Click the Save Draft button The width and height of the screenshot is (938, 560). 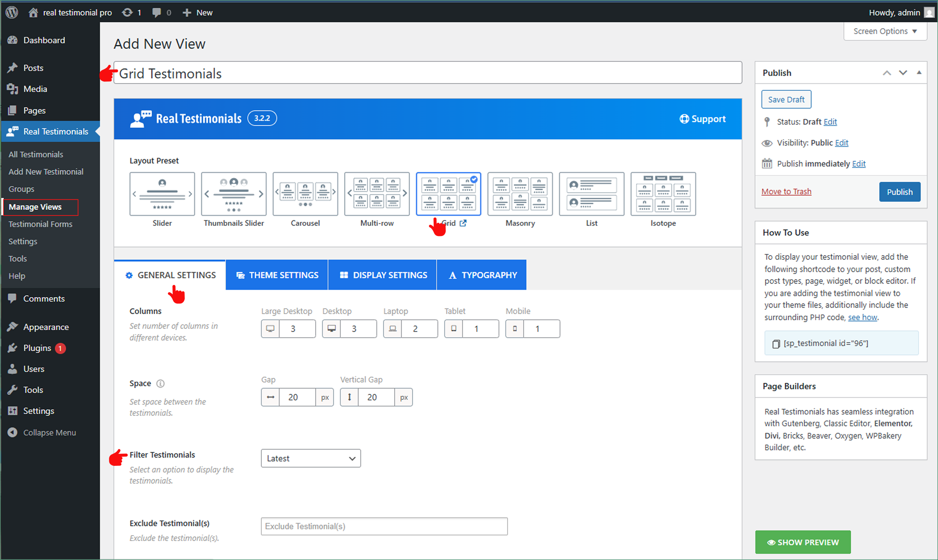point(786,100)
